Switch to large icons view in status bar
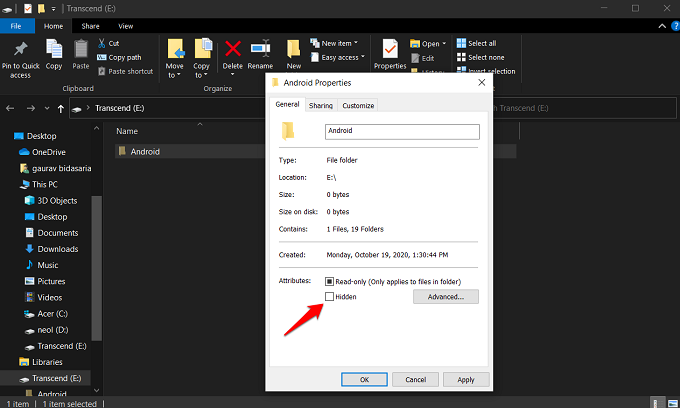The width and height of the screenshot is (680, 408). (x=673, y=403)
